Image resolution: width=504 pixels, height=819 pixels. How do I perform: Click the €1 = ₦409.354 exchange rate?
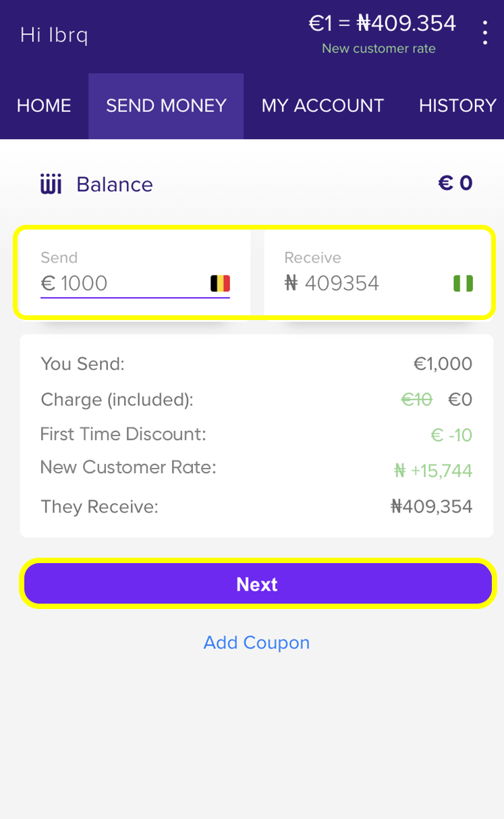tap(382, 24)
